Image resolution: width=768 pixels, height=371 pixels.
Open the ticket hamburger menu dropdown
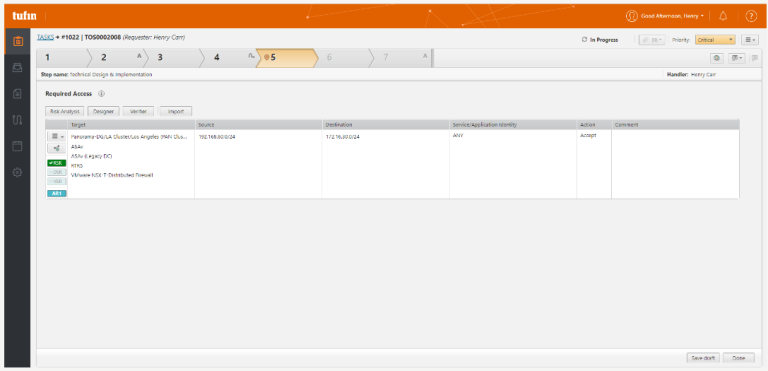tap(750, 40)
